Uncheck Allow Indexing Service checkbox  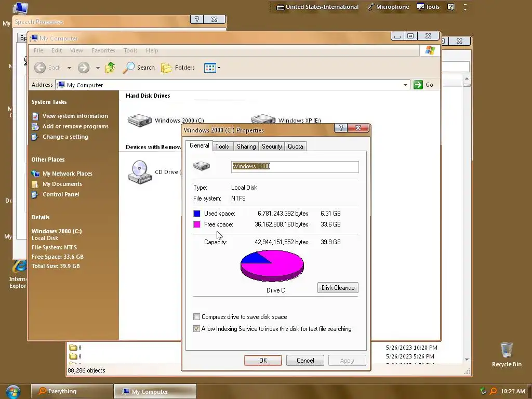196,328
